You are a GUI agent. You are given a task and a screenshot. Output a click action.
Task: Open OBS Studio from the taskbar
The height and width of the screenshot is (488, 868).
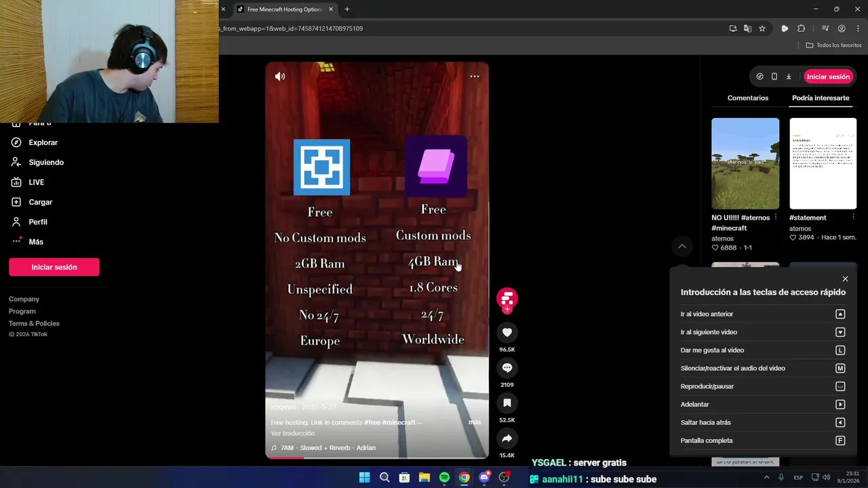504,477
